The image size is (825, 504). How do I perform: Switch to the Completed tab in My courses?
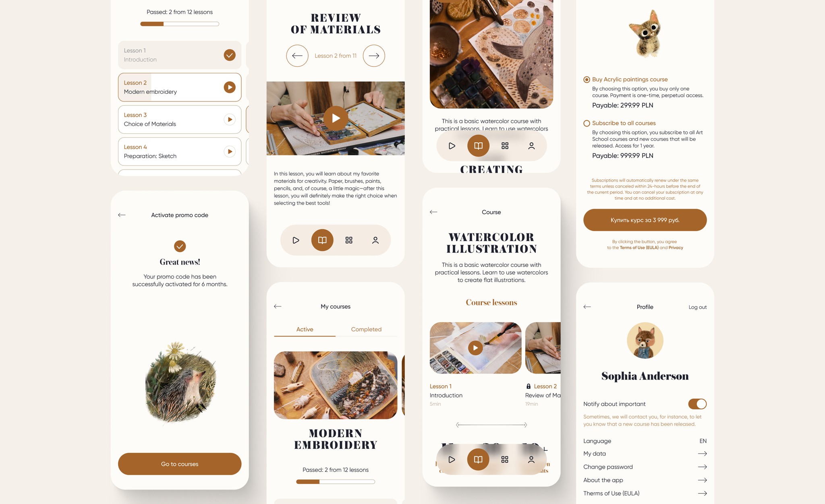pos(366,329)
